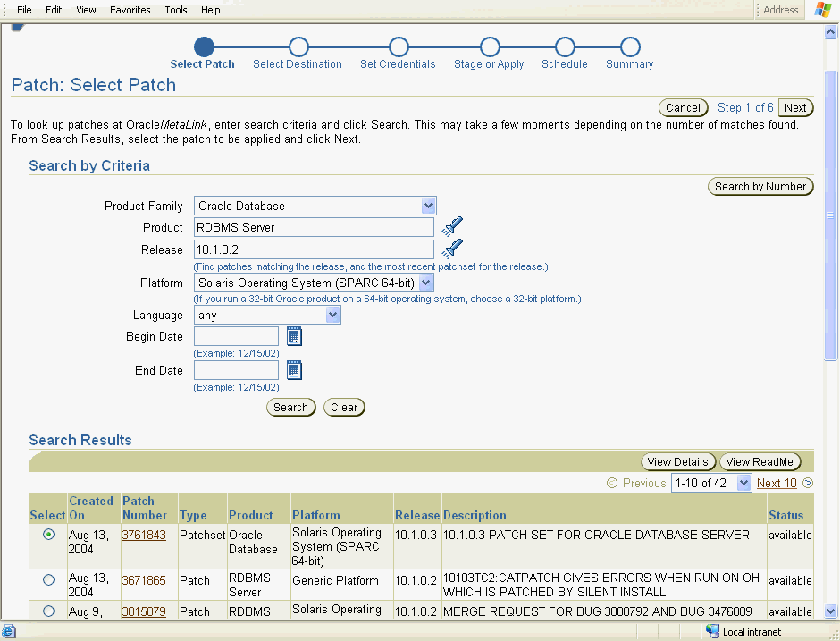Open the Next 10 results link

(x=777, y=483)
